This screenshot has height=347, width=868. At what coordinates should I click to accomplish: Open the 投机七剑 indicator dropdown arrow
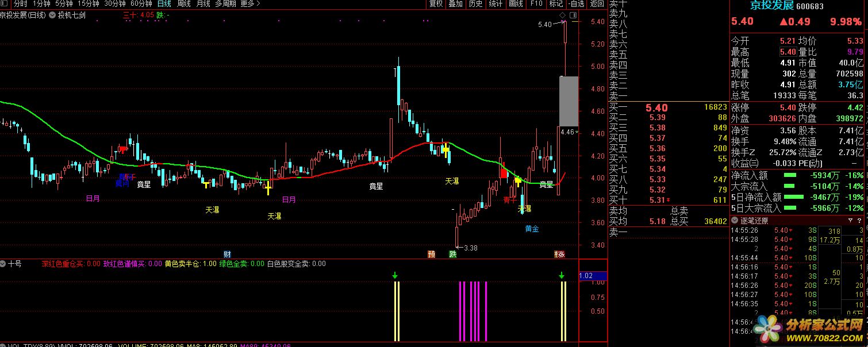coord(53,15)
